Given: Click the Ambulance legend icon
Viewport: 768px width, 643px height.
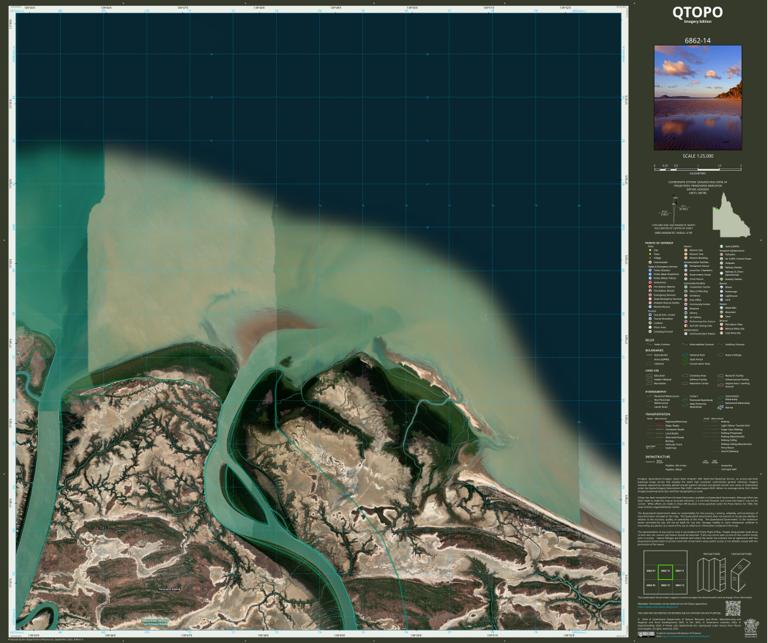Looking at the screenshot, I should point(650,283).
